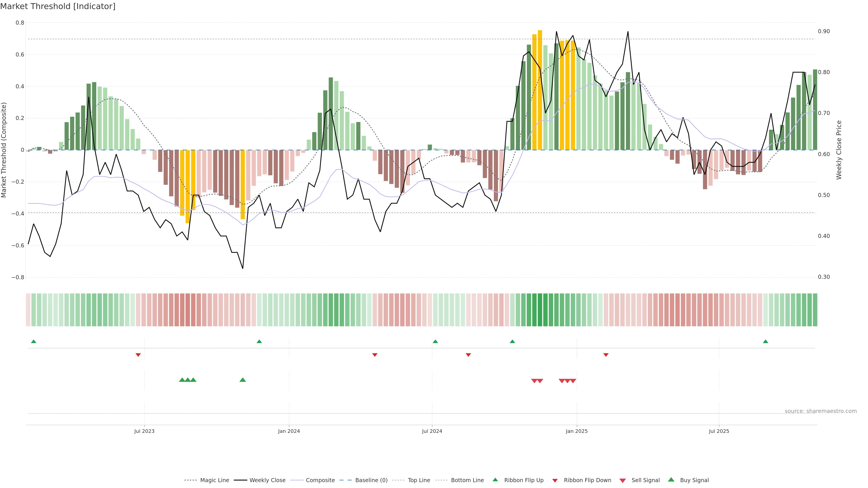Click the Market Threshold [Indicator] chart title
Viewport: 868px width, 488px height.
(x=58, y=6)
